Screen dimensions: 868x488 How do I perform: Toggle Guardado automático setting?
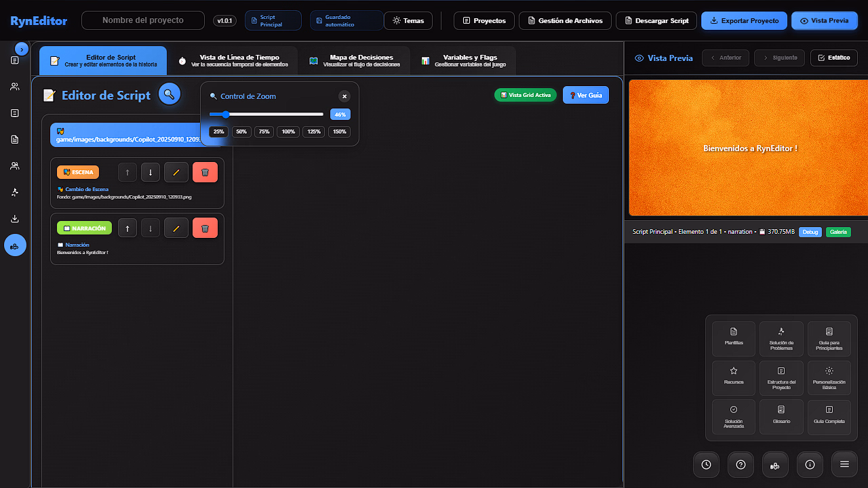[345, 21]
